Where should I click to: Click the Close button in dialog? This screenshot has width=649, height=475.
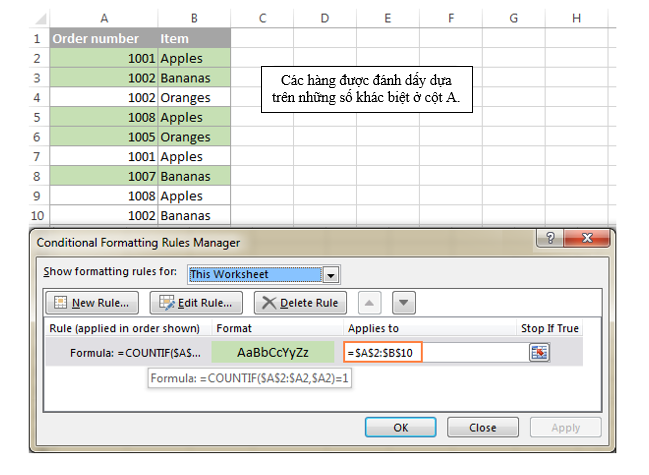pos(482,427)
